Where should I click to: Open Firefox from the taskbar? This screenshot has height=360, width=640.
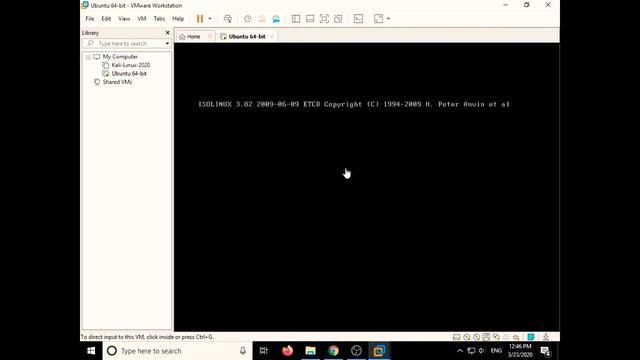coord(287,351)
